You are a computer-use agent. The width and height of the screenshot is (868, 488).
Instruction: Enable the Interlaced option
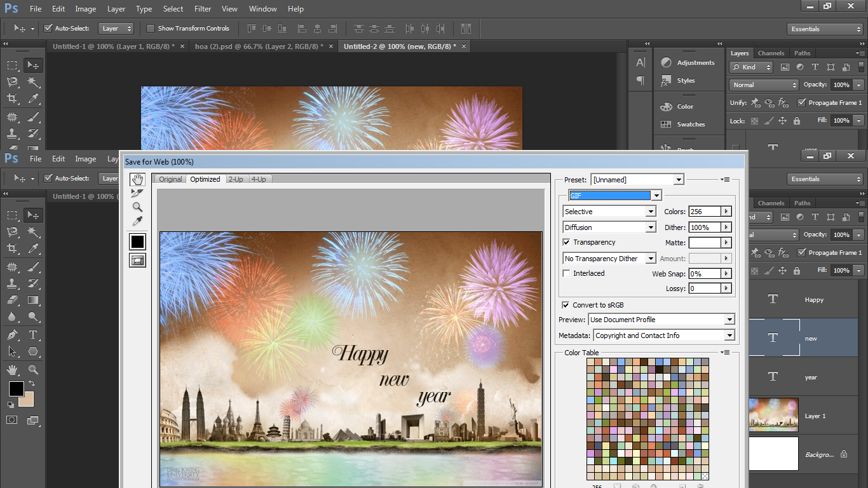(x=566, y=274)
